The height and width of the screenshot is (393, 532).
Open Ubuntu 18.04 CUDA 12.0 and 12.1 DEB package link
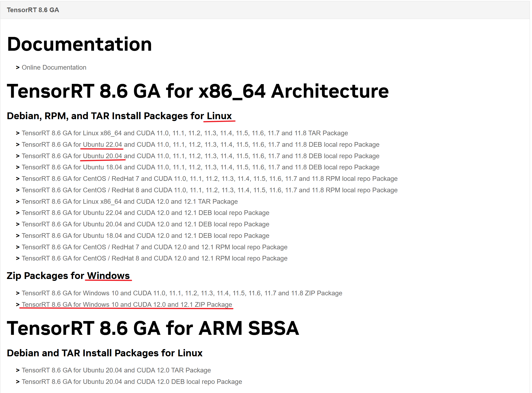point(145,236)
